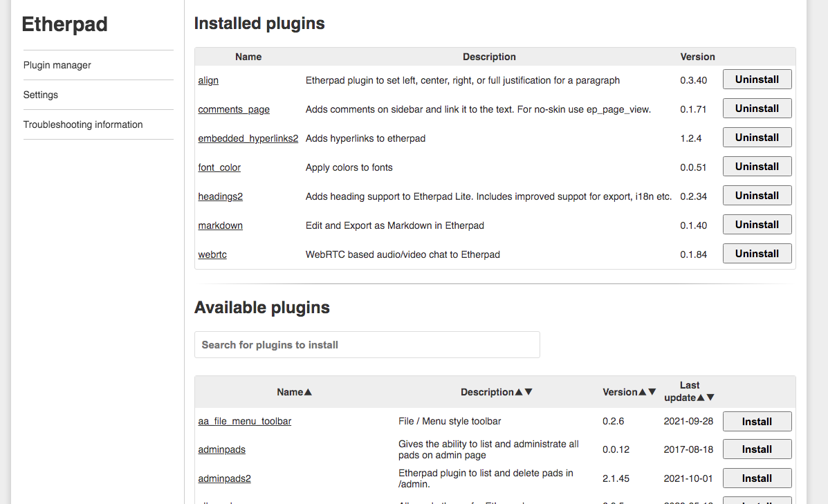
Task: Uninstall the embedded_hyperlinks2 plugin
Action: pos(757,137)
